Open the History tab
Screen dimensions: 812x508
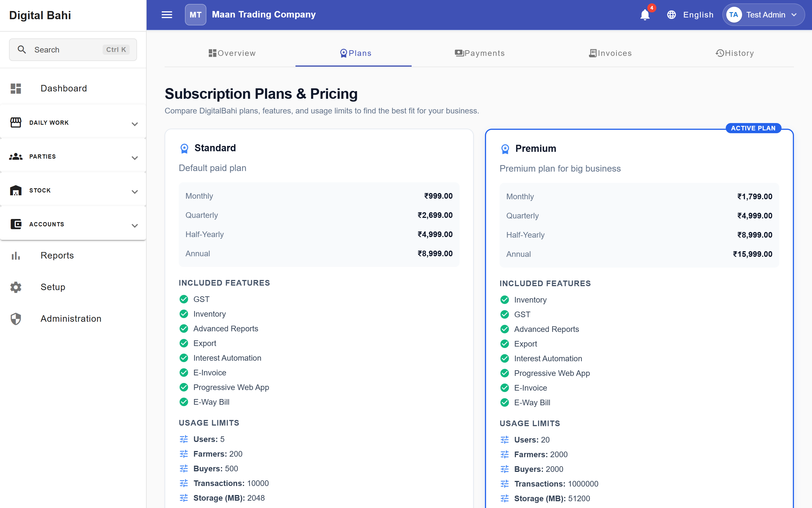tap(734, 53)
